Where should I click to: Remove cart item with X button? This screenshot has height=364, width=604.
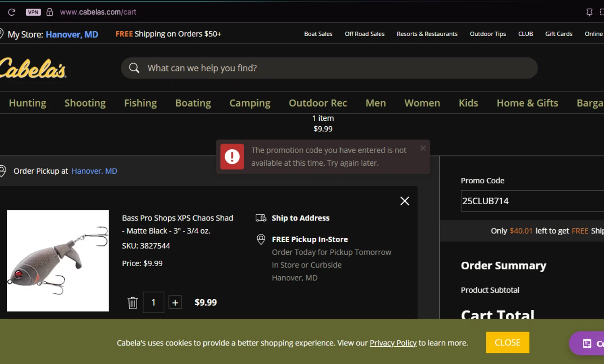(405, 201)
